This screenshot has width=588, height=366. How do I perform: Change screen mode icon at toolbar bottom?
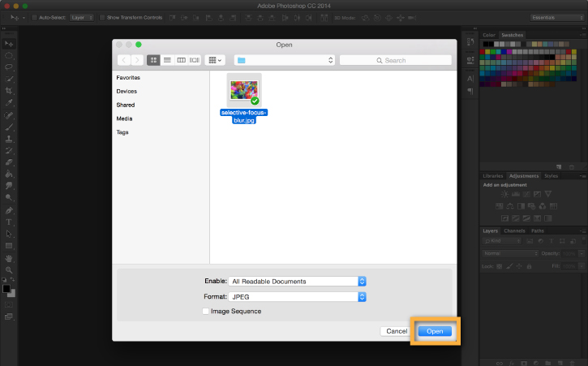(9, 316)
